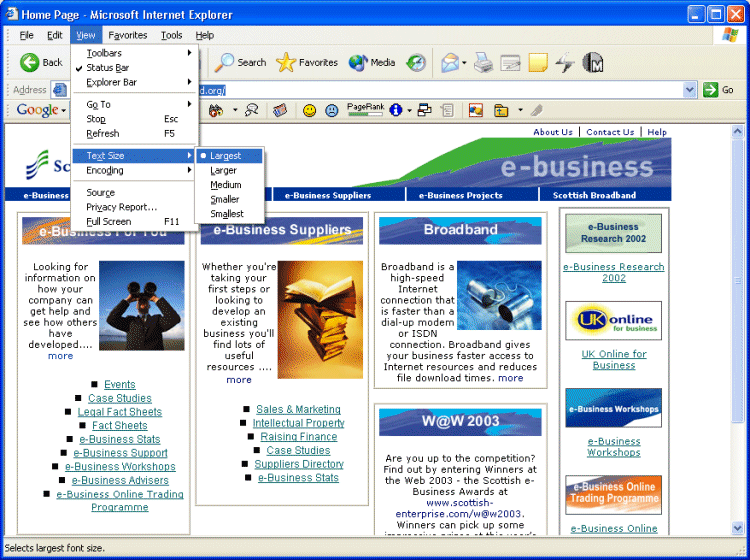Click the yellow sticky note toolbar icon
Image resolution: width=750 pixels, height=560 pixels.
[x=538, y=63]
